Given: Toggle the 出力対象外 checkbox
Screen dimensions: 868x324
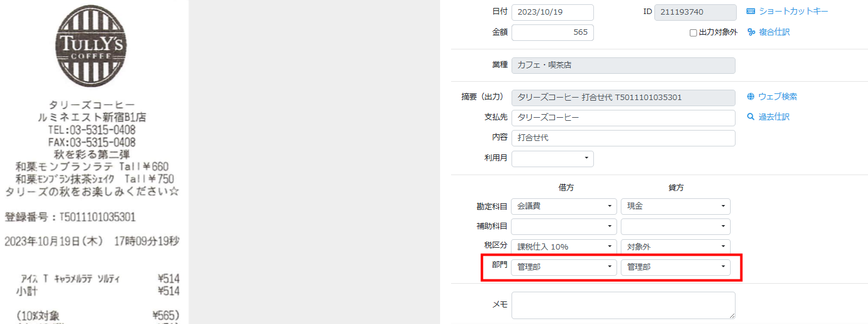Looking at the screenshot, I should (x=693, y=33).
